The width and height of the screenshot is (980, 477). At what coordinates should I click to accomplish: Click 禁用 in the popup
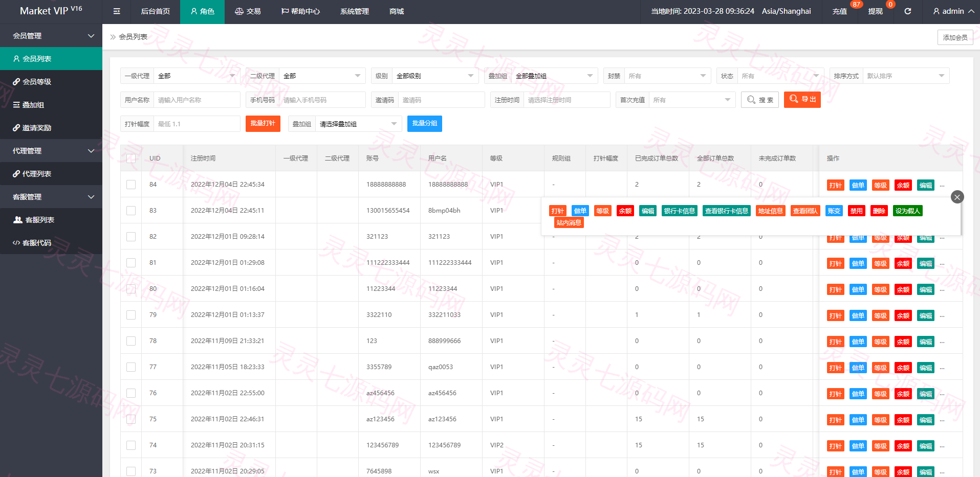tap(857, 211)
